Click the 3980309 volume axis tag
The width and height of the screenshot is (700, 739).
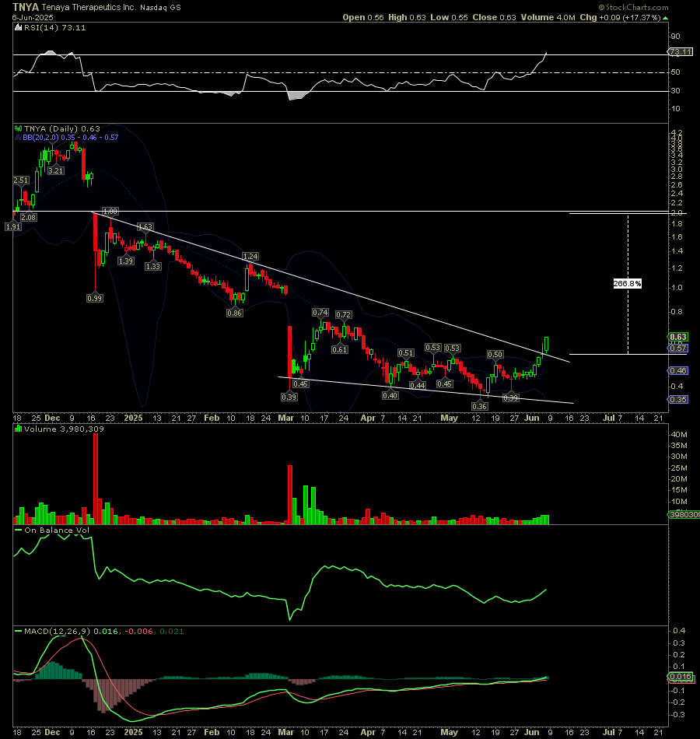click(684, 515)
